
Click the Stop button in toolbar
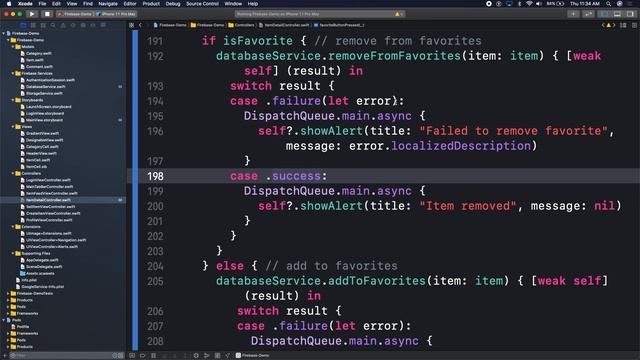pyautogui.click(x=47, y=14)
